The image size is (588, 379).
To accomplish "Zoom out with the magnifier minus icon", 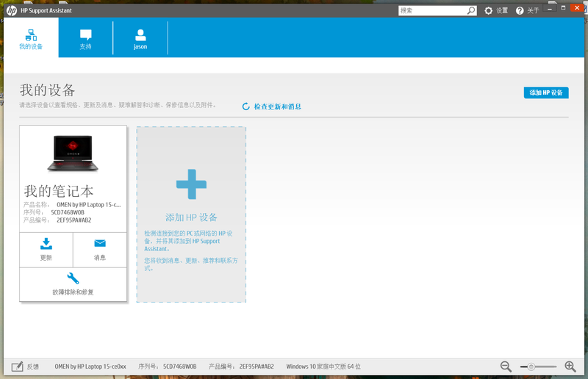I will click(x=506, y=367).
